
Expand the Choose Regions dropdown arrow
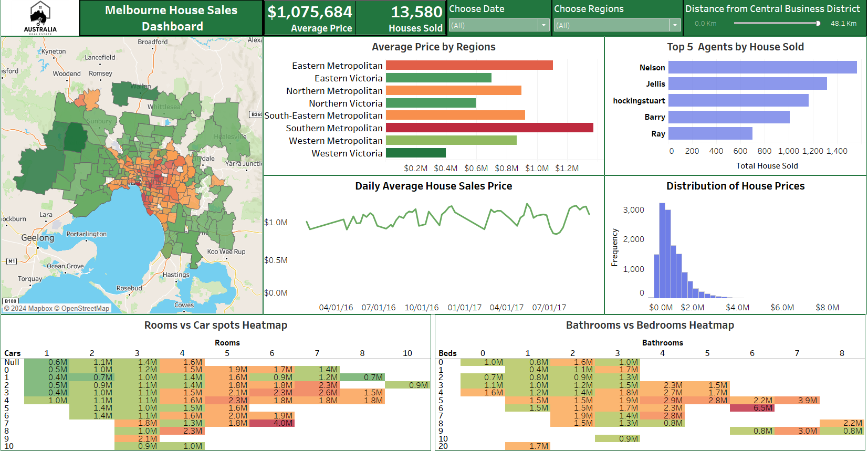pos(675,25)
